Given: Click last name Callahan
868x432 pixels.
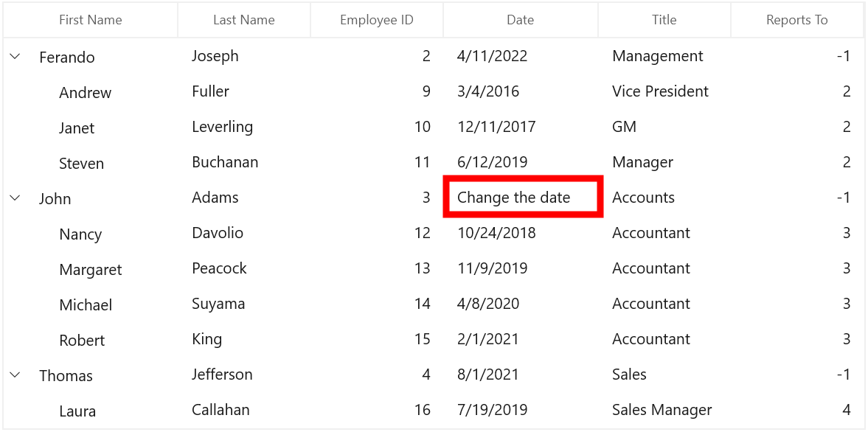Looking at the screenshot, I should click(x=221, y=410).
